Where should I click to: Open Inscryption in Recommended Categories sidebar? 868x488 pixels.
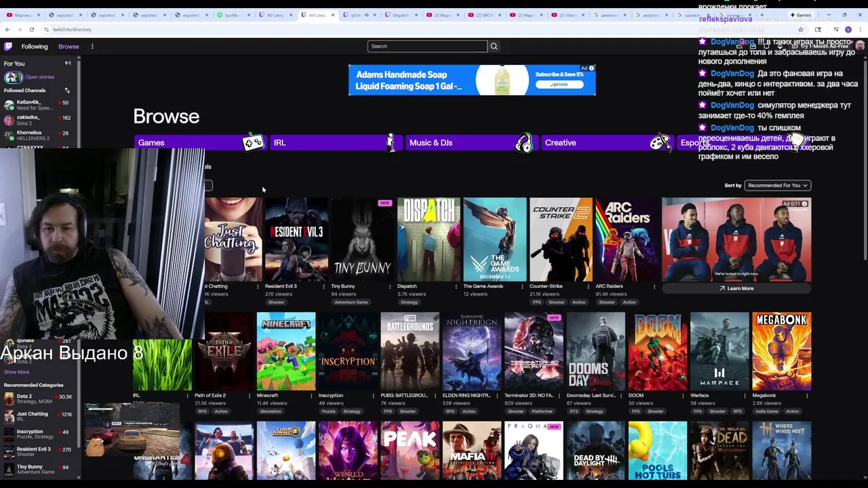tap(38, 434)
